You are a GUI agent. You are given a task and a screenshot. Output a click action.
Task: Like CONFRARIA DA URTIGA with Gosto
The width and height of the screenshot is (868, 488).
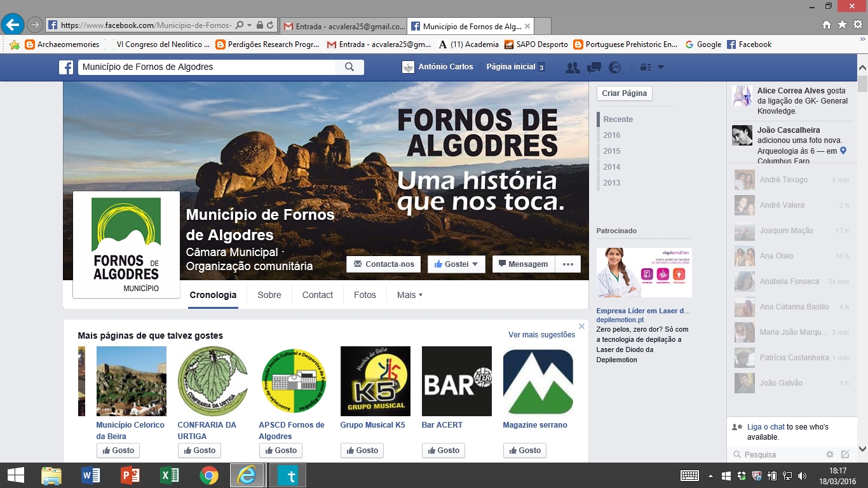(x=199, y=451)
